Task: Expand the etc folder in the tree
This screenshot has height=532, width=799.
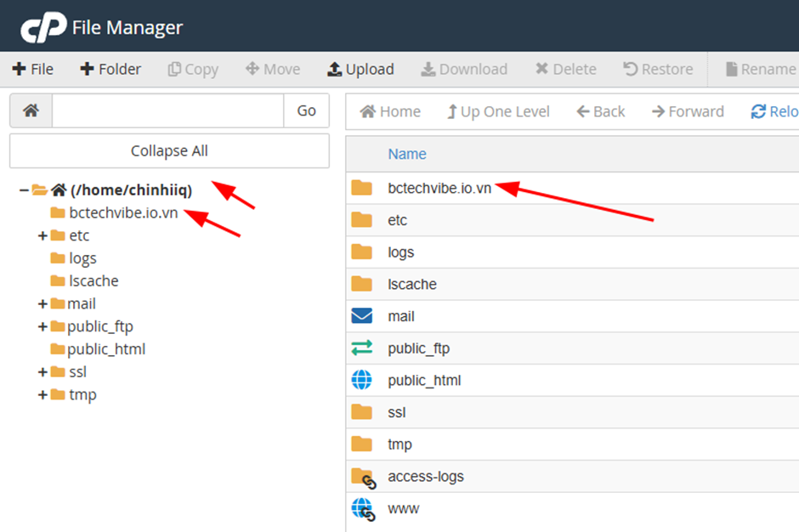Action: [x=42, y=235]
